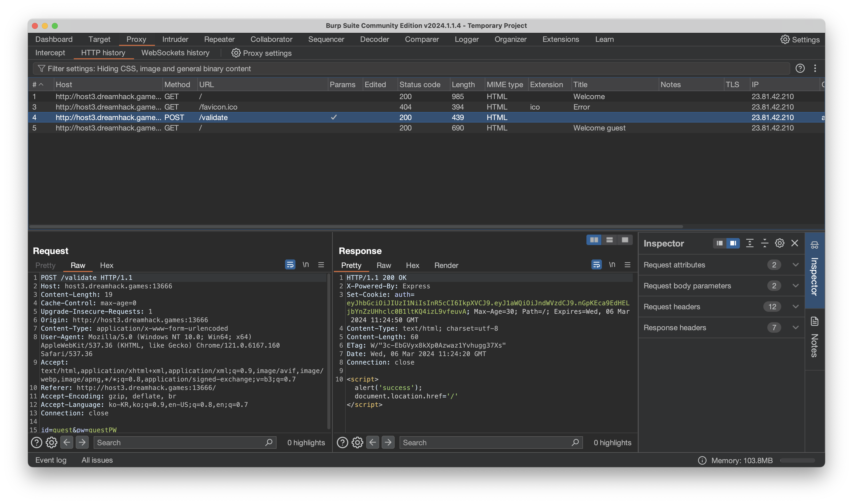Open the Notes side panel icon

815,321
